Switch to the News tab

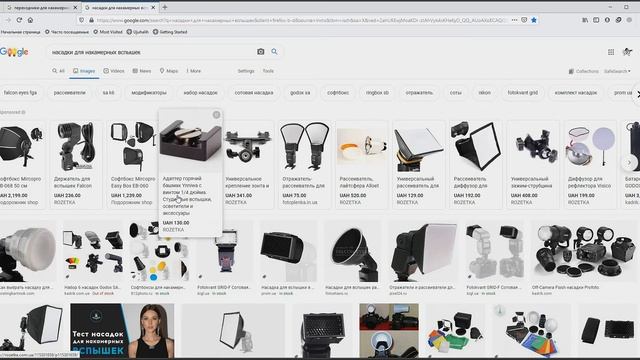coord(142,71)
